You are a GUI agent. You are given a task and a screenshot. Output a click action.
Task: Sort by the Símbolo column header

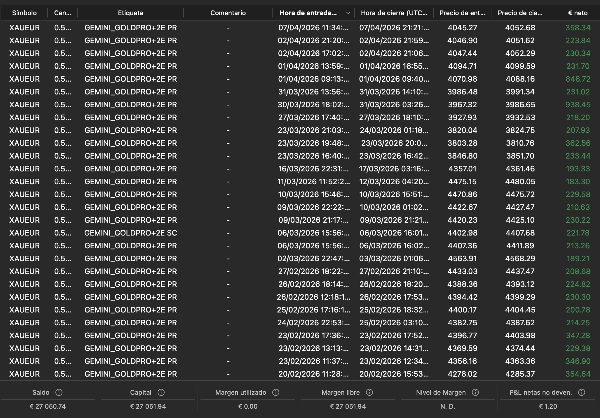click(x=24, y=13)
